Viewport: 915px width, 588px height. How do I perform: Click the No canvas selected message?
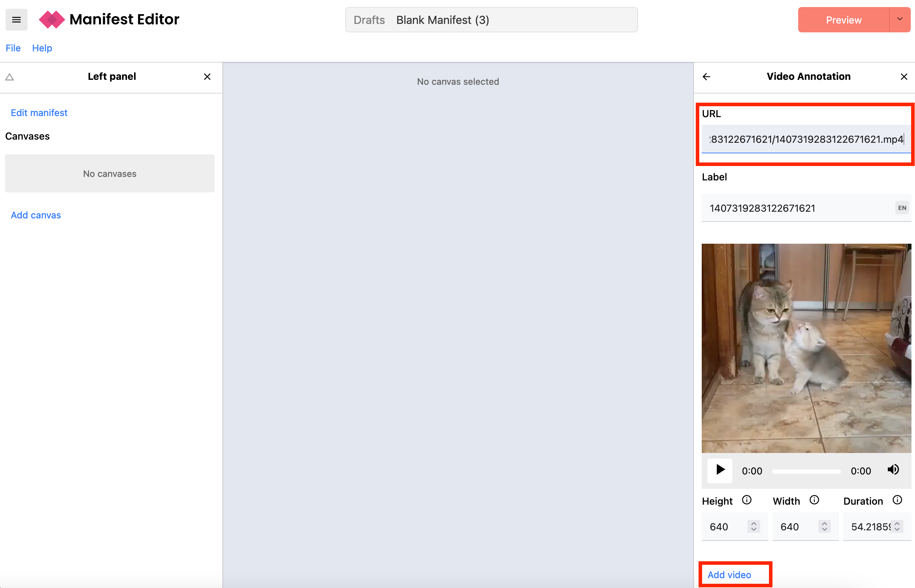tap(458, 82)
